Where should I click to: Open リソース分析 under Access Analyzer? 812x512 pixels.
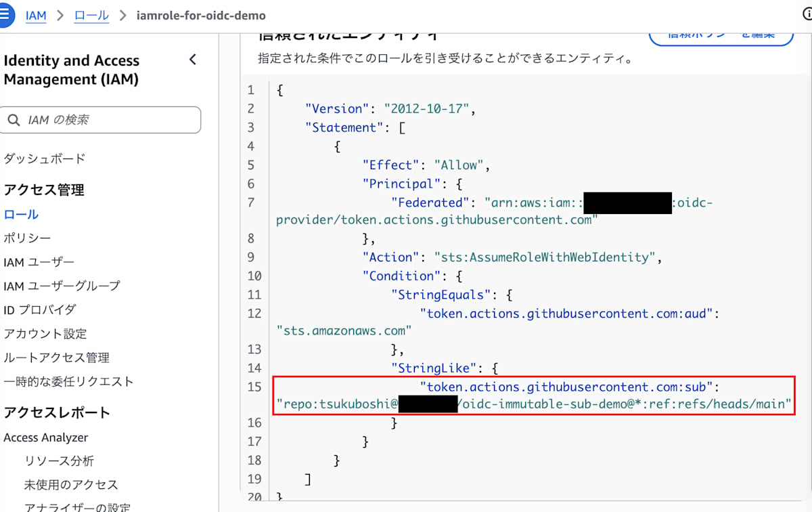60,461
